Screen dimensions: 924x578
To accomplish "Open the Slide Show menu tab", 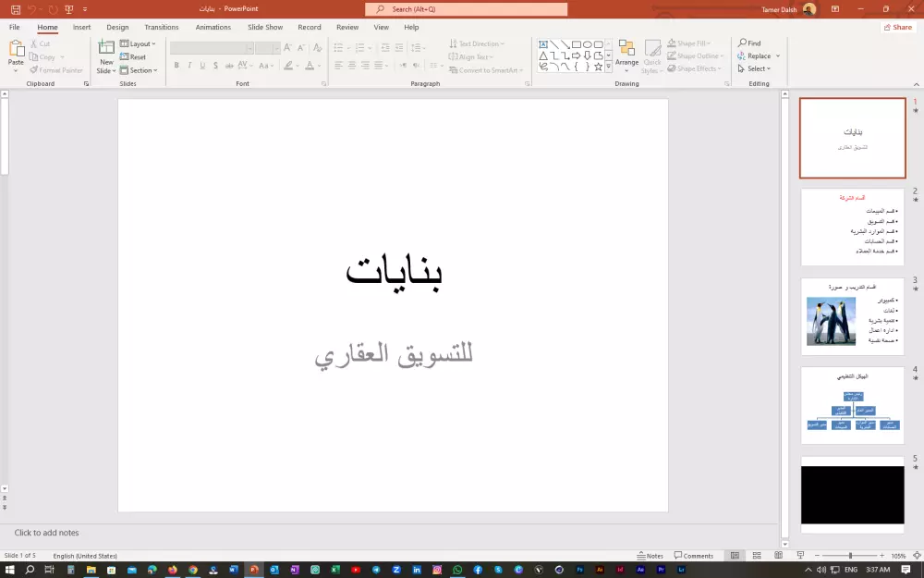I will click(265, 27).
